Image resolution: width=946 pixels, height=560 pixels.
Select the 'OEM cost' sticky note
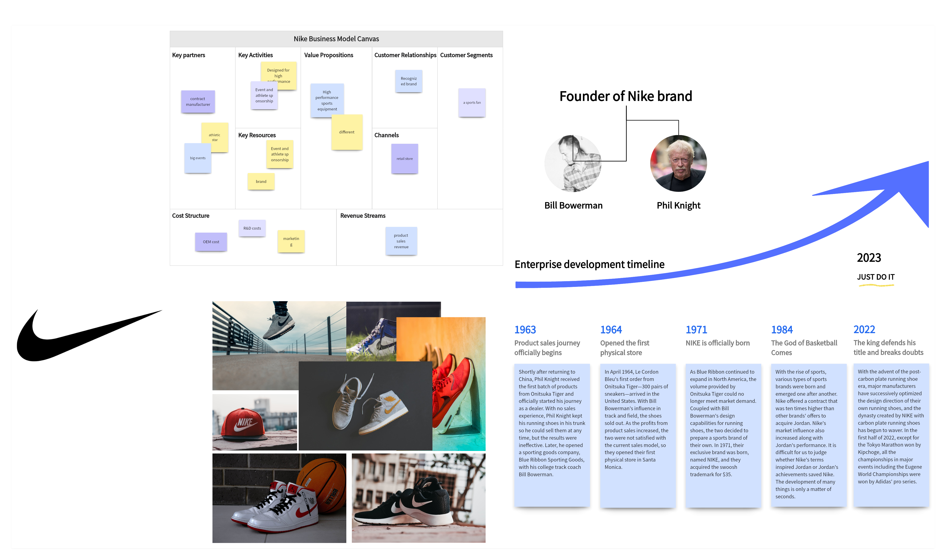pyautogui.click(x=211, y=242)
